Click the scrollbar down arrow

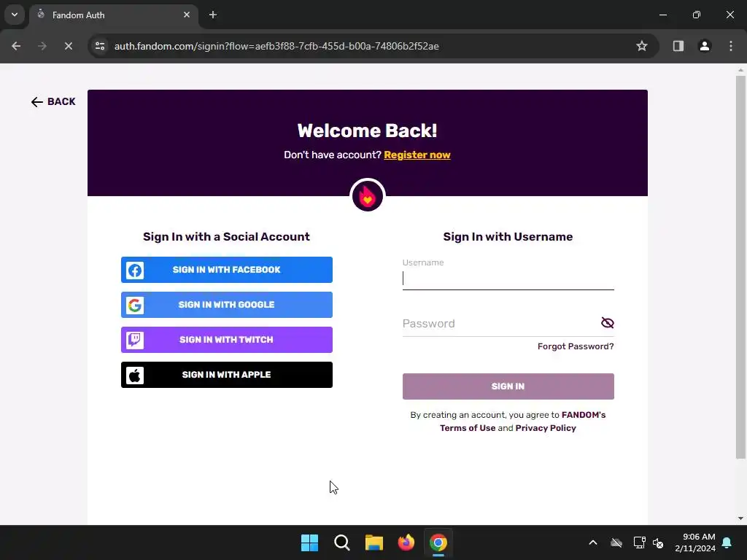741,518
